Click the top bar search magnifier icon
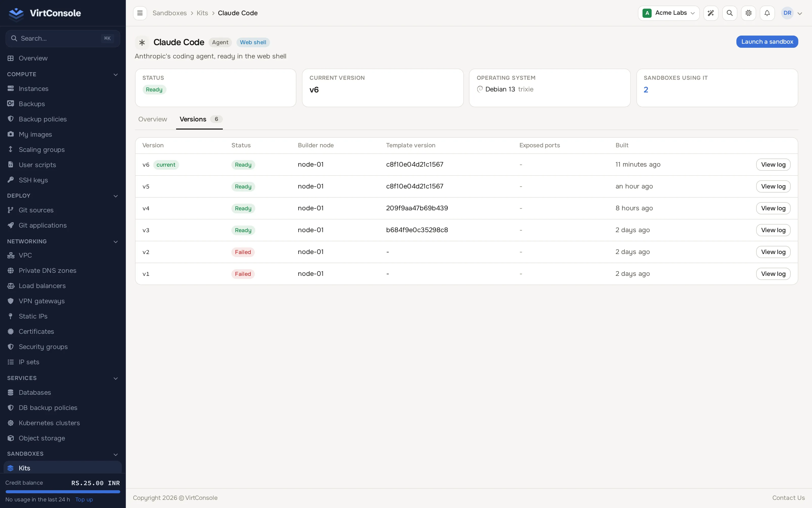This screenshot has height=508, width=812. (x=730, y=13)
